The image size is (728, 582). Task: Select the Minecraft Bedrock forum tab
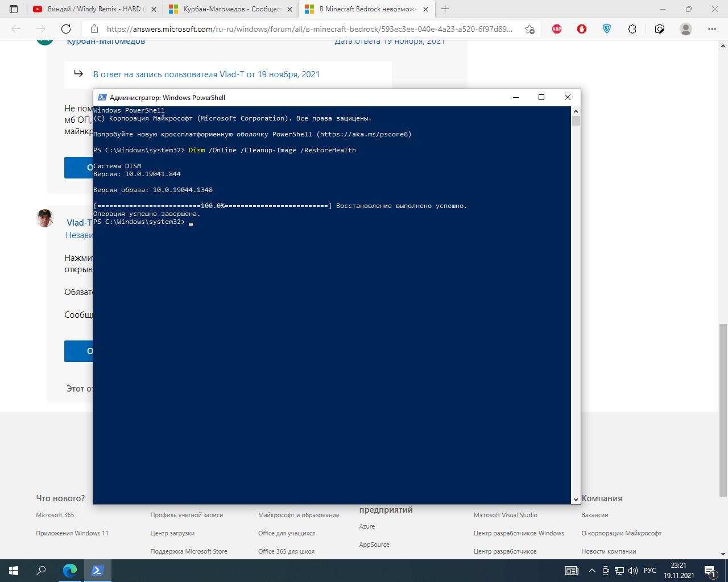tap(367, 9)
